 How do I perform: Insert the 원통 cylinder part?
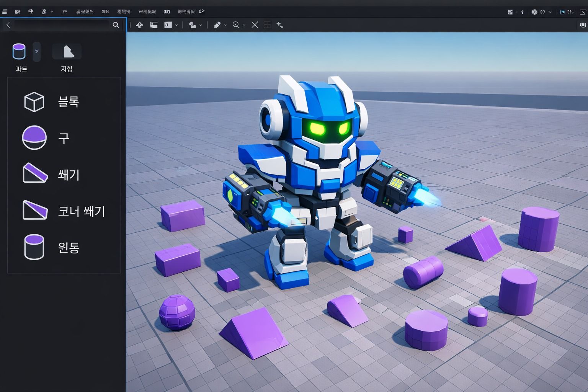[52, 247]
